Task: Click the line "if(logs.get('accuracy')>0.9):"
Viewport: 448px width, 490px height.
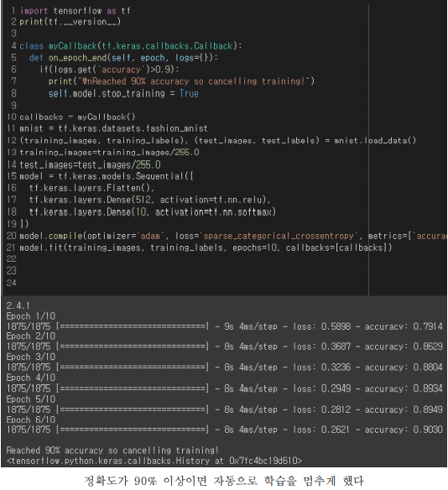Action: tap(109, 70)
